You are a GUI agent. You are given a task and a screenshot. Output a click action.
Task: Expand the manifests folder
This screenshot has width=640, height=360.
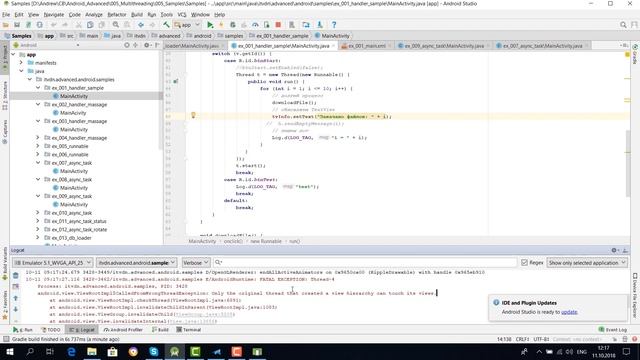tap(21, 63)
